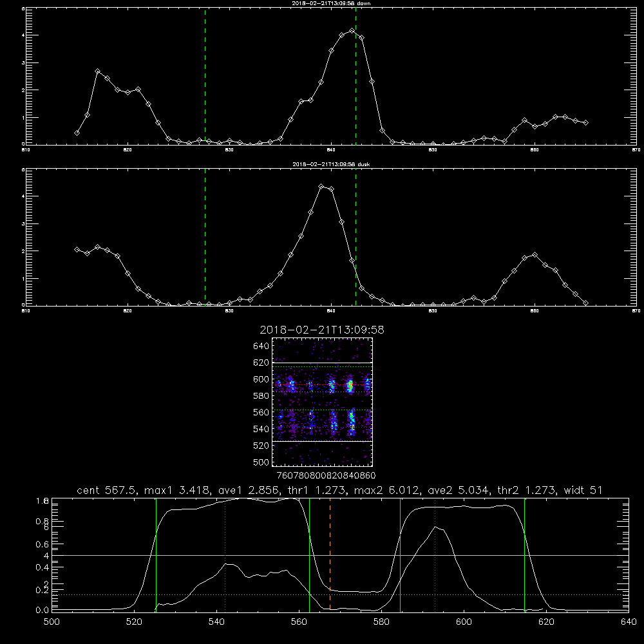Viewport: 644px width, 644px height.
Task: Click the heatmap y-axis label 500
Action: coord(261,462)
